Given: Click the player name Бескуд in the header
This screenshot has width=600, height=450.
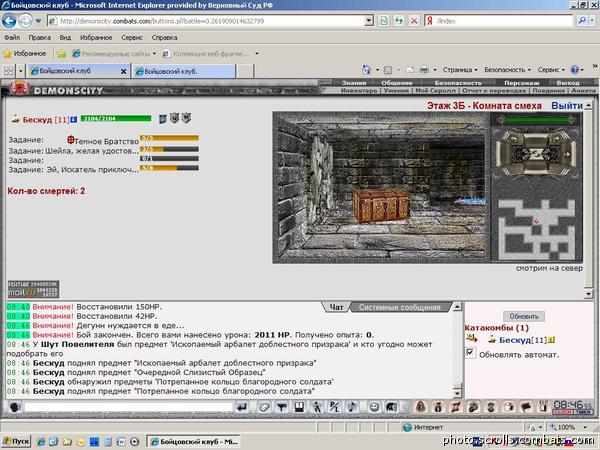Looking at the screenshot, I should click(x=38, y=120).
